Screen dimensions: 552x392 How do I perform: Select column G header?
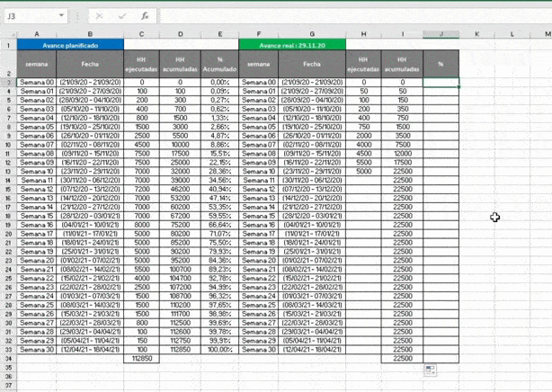[312, 34]
